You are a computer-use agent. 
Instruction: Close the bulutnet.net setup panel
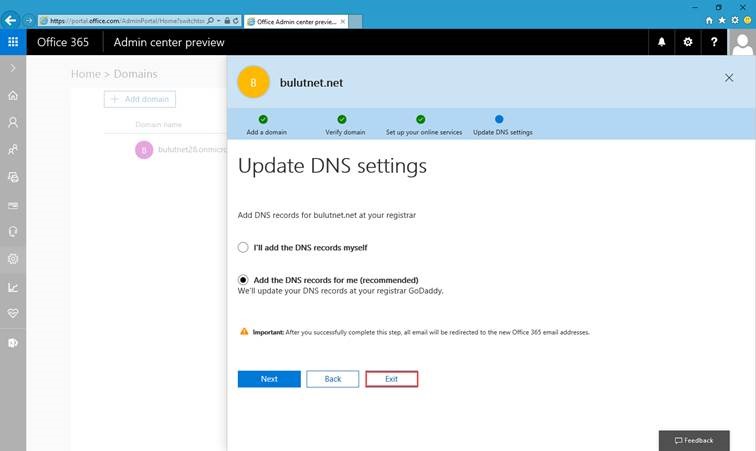coord(729,78)
